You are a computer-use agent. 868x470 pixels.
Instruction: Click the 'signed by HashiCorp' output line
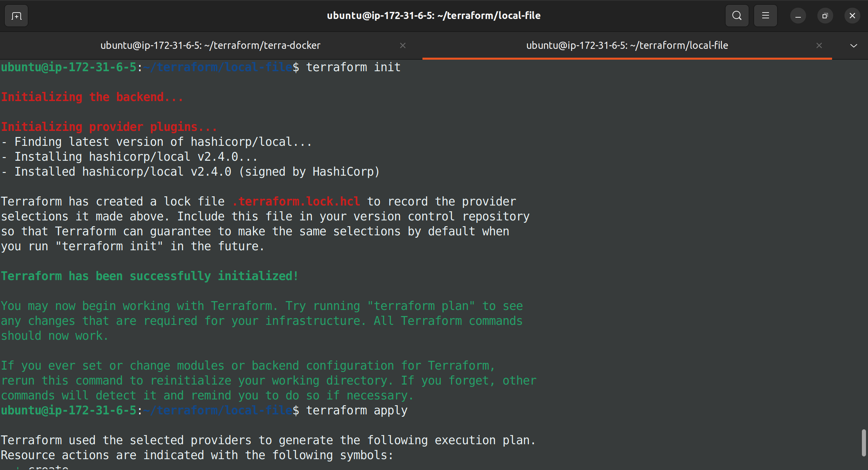[190, 172]
